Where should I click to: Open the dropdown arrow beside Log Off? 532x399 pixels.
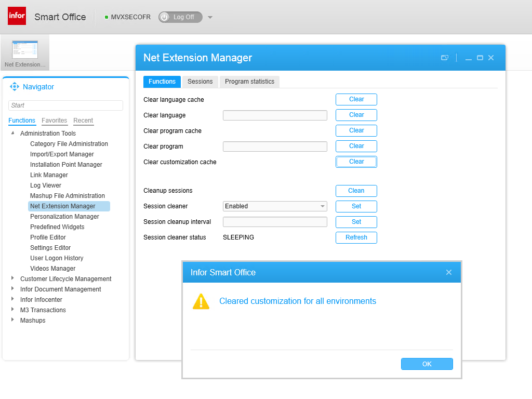click(210, 17)
